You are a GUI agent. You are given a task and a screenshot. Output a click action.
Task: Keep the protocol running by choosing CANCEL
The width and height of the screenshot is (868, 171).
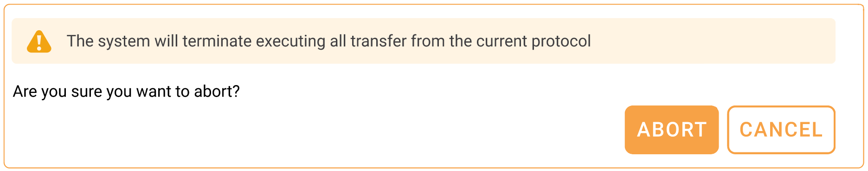coord(781,130)
